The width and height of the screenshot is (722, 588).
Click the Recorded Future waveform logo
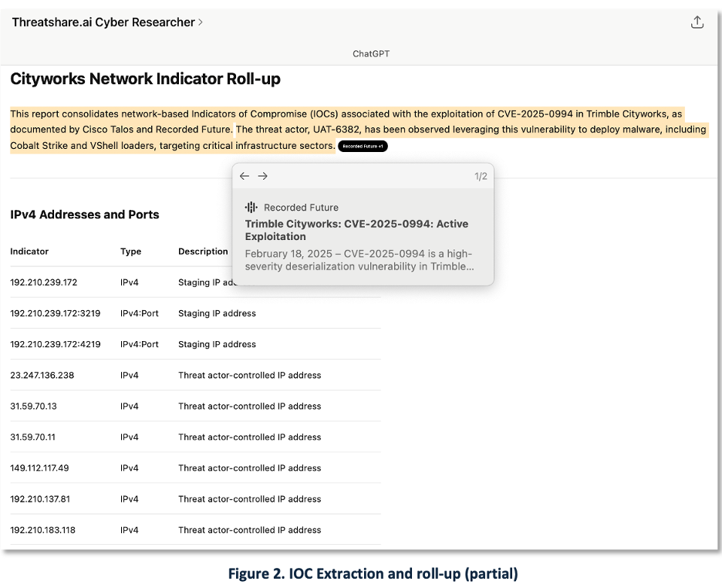click(251, 208)
